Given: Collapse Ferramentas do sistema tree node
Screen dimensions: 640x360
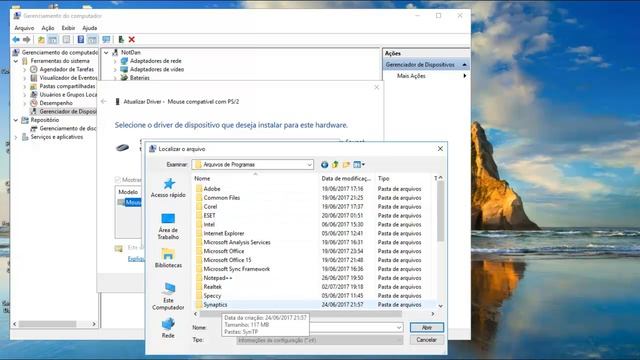Looking at the screenshot, I should coord(16,61).
